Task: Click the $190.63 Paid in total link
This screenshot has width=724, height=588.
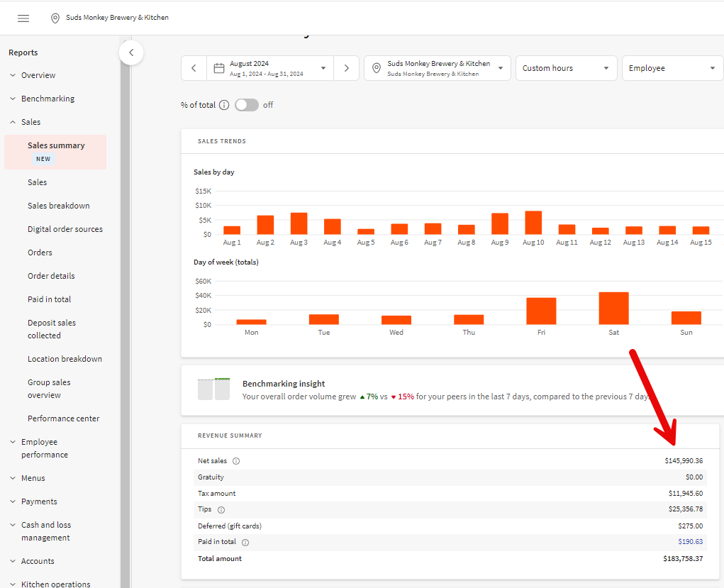Action: [690, 542]
